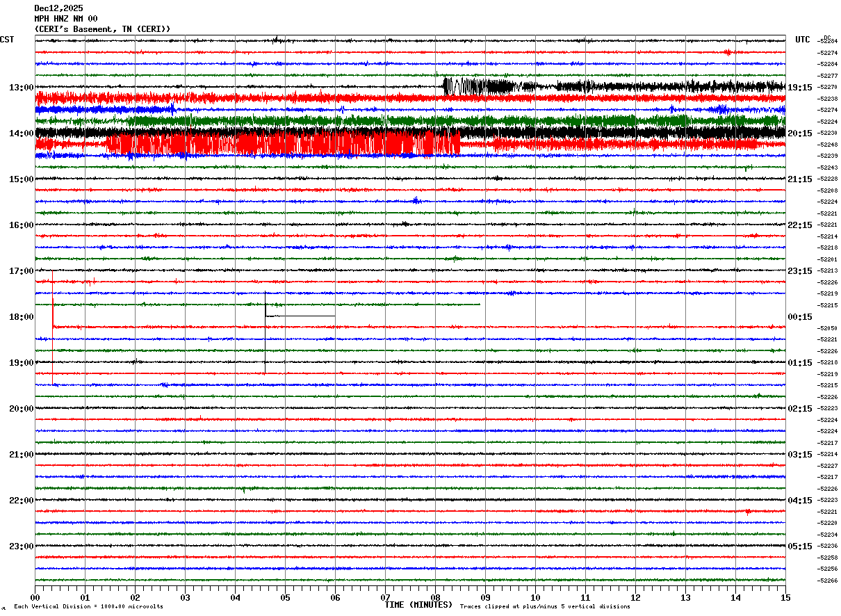Click the '19:00' CST hour label
This screenshot has height=616, width=841.
pos(22,363)
